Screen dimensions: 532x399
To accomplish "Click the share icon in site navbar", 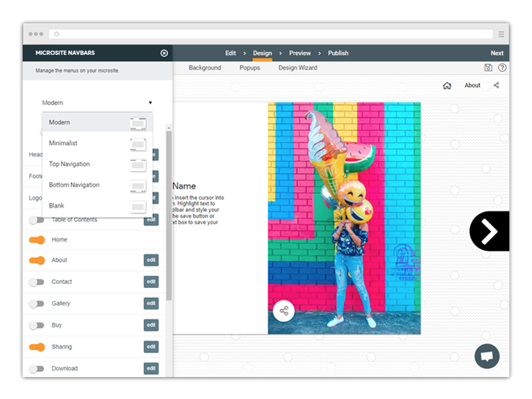I will 496,85.
